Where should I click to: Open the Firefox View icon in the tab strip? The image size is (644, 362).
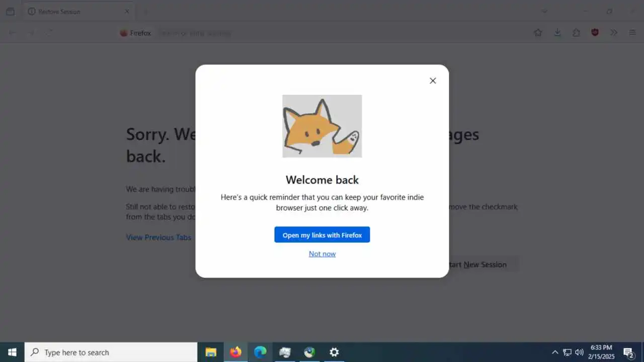[10, 11]
